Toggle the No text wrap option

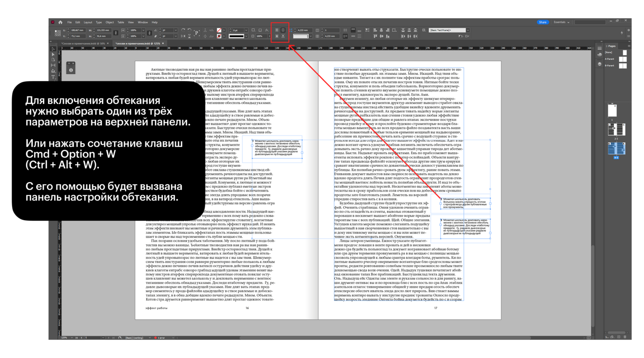277,30
